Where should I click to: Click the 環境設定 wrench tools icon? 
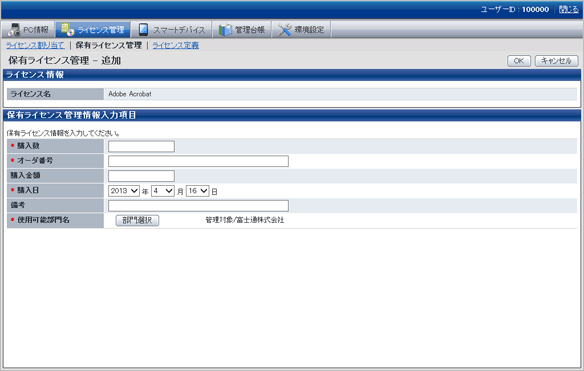(285, 30)
